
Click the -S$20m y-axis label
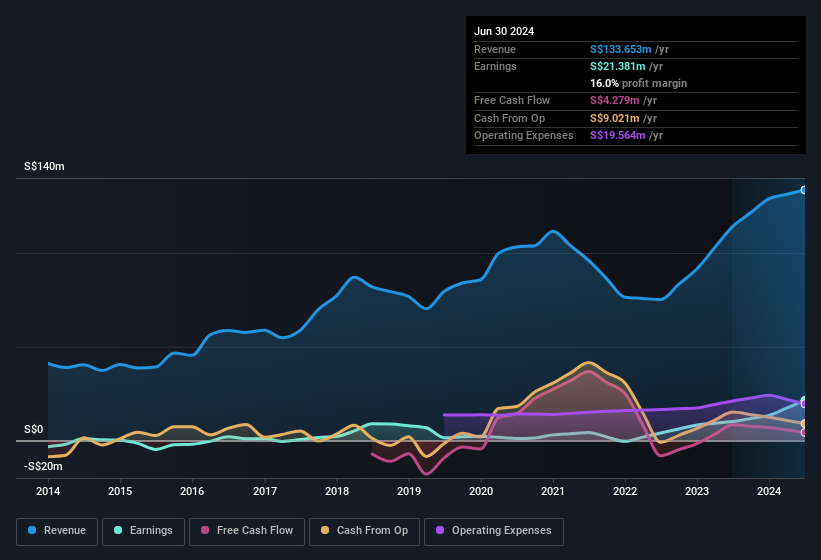click(x=43, y=466)
